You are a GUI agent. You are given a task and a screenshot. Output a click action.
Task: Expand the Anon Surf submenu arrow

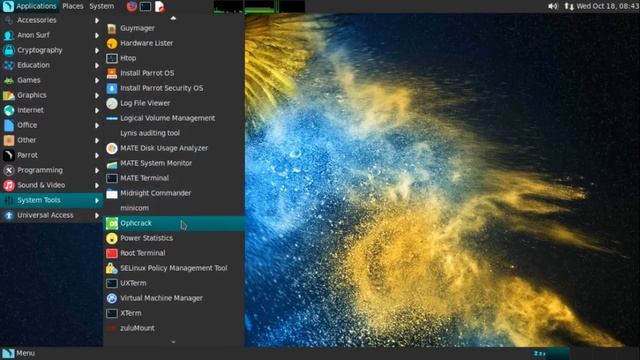97,36
